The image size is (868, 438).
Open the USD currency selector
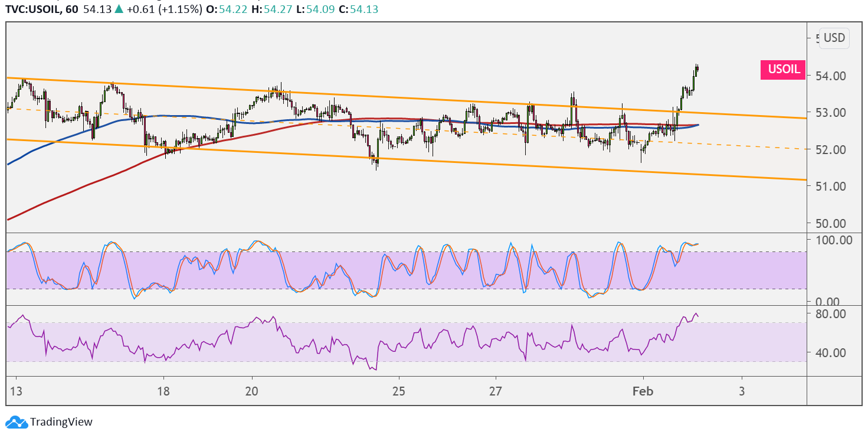[834, 38]
